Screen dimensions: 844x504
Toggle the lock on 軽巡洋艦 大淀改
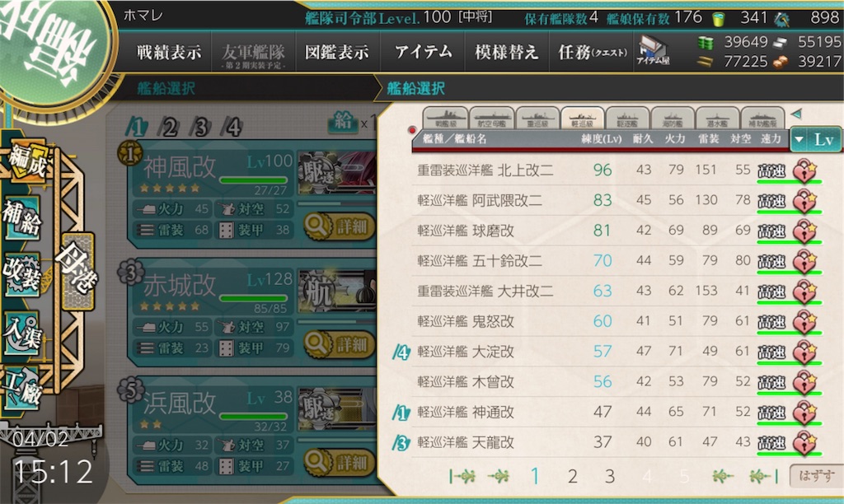point(804,352)
